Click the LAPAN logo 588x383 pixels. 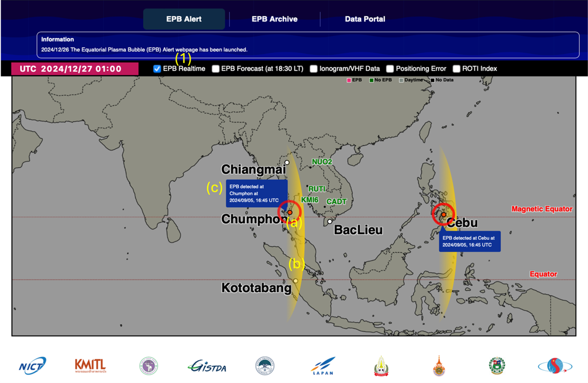coord(323,366)
